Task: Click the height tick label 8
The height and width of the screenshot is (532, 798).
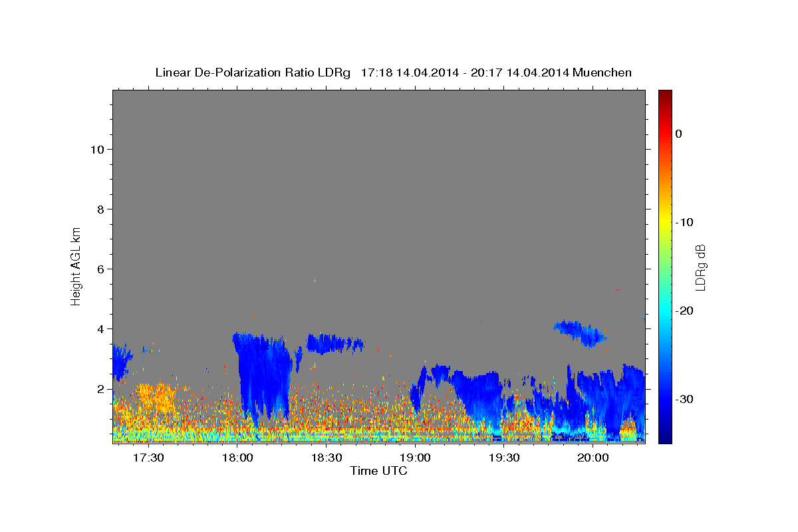Action: (x=100, y=209)
